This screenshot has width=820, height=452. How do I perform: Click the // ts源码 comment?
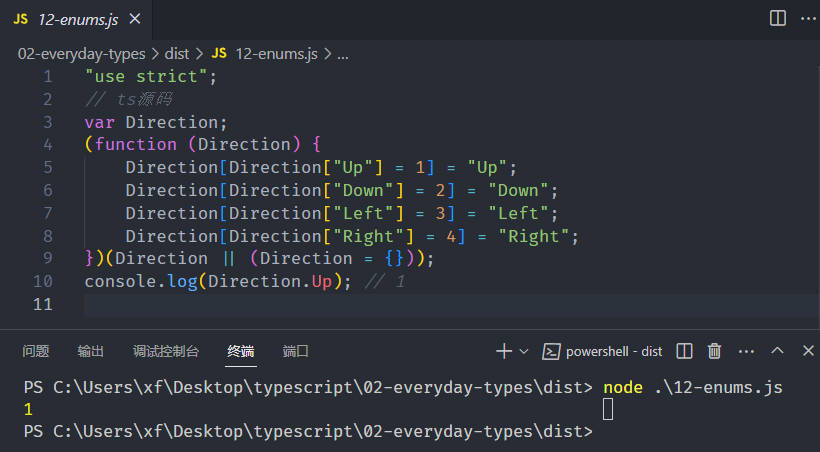[129, 99]
